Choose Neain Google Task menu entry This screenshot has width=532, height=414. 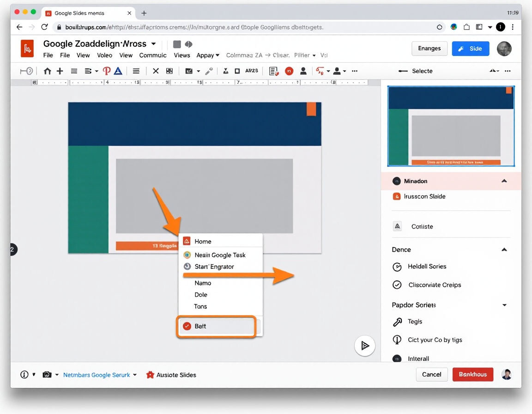(221, 255)
